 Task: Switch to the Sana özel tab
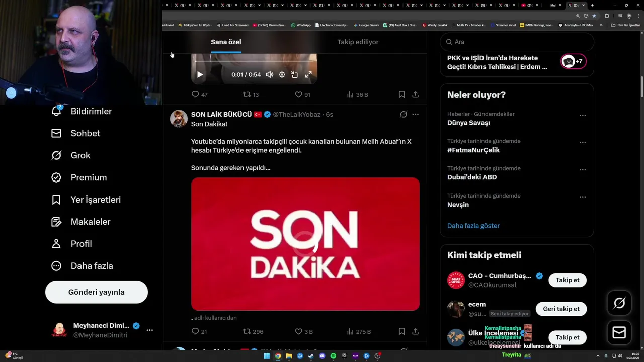point(226,42)
